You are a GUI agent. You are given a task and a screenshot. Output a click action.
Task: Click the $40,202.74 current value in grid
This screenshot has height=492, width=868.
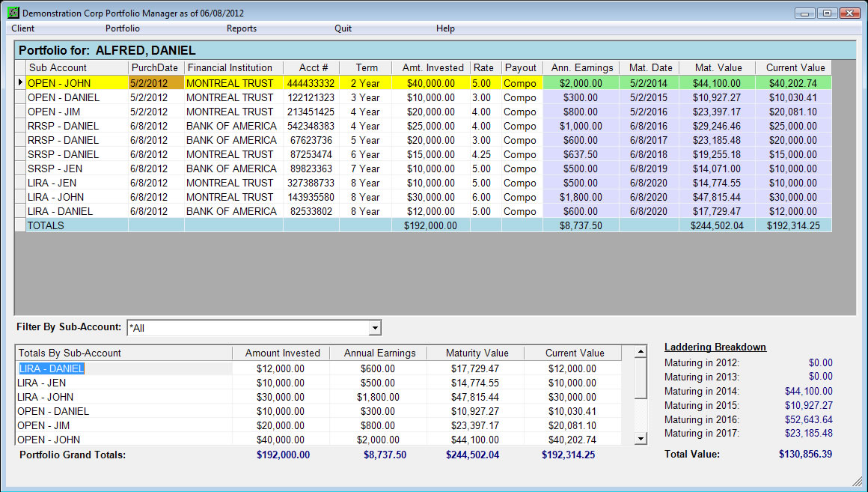793,83
